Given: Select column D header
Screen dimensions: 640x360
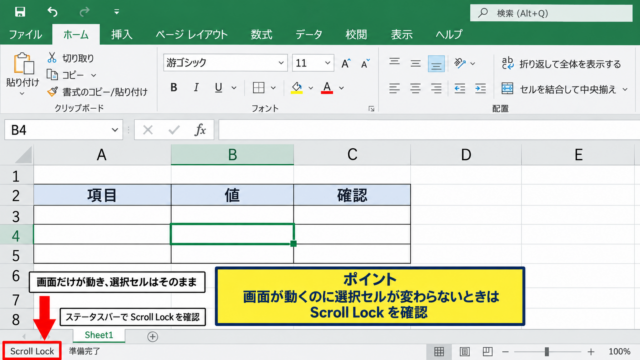Looking at the screenshot, I should (466, 155).
